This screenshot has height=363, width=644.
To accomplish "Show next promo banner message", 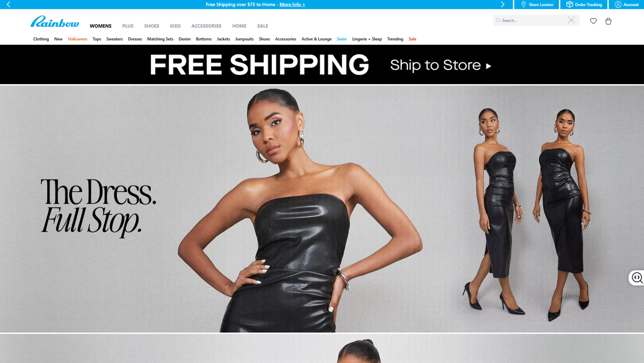I will (x=503, y=4).
